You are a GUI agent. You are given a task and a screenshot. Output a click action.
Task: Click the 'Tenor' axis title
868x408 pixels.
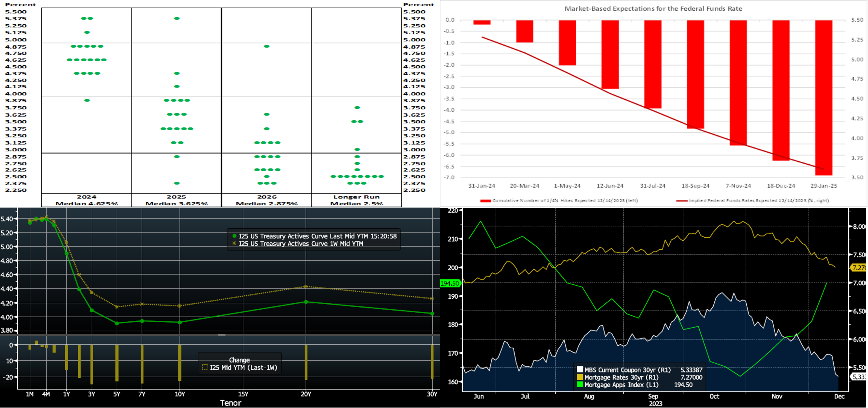(x=230, y=403)
